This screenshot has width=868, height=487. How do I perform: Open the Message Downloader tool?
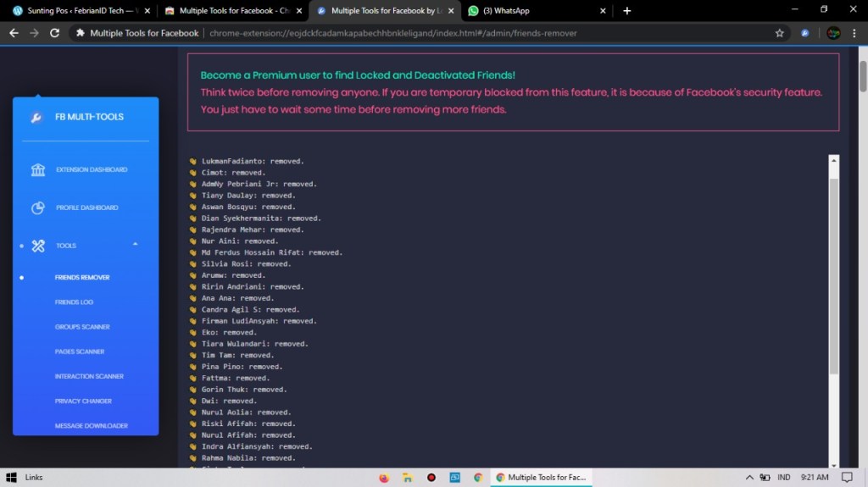tap(92, 426)
